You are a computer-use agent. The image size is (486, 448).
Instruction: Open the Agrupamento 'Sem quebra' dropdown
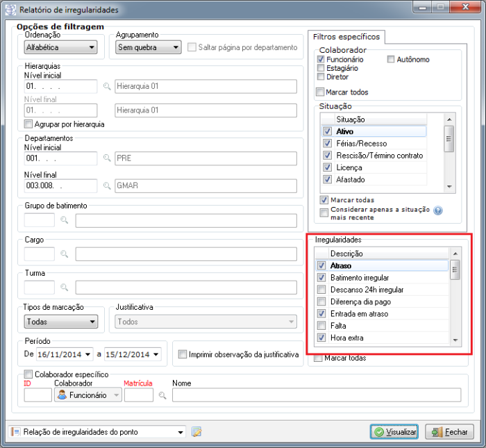click(x=148, y=47)
